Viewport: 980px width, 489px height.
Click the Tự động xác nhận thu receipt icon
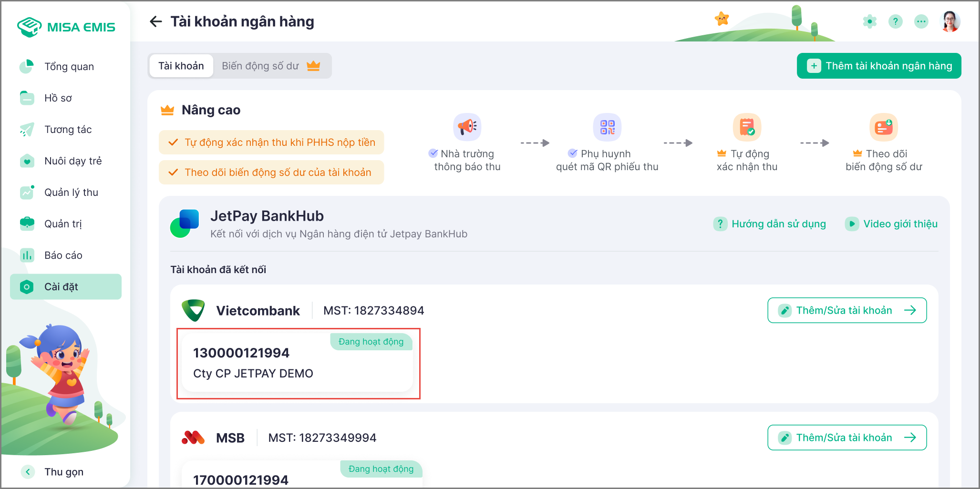click(x=747, y=127)
